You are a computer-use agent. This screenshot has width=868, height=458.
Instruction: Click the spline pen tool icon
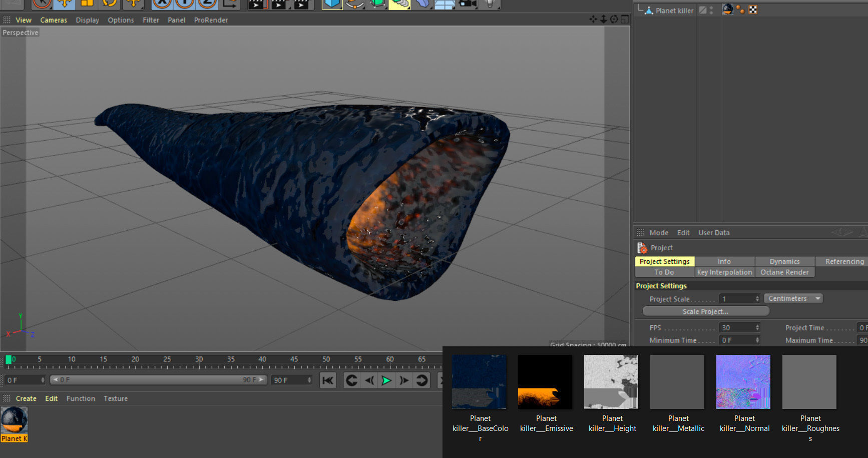354,4
